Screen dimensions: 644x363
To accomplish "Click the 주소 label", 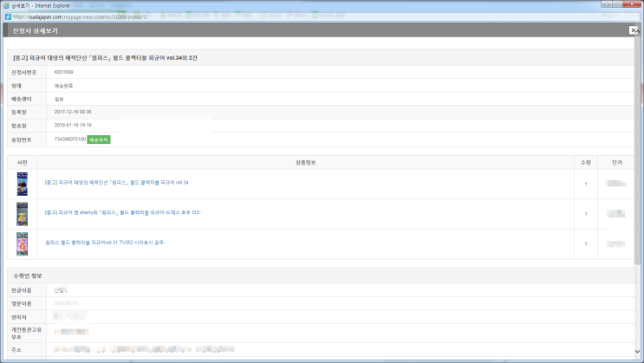I will 16,350.
